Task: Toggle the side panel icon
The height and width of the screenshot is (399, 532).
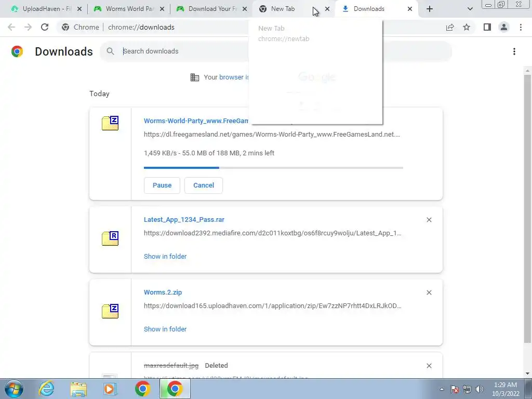Action: click(487, 27)
